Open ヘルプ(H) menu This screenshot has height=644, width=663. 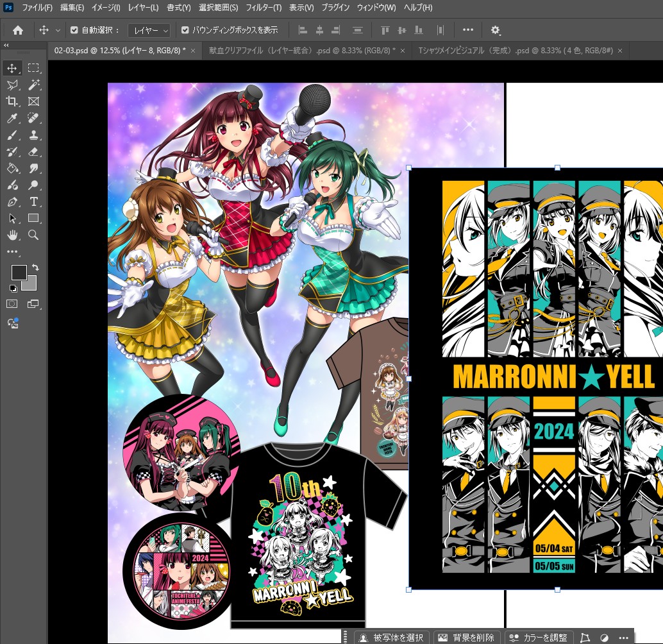[x=418, y=8]
